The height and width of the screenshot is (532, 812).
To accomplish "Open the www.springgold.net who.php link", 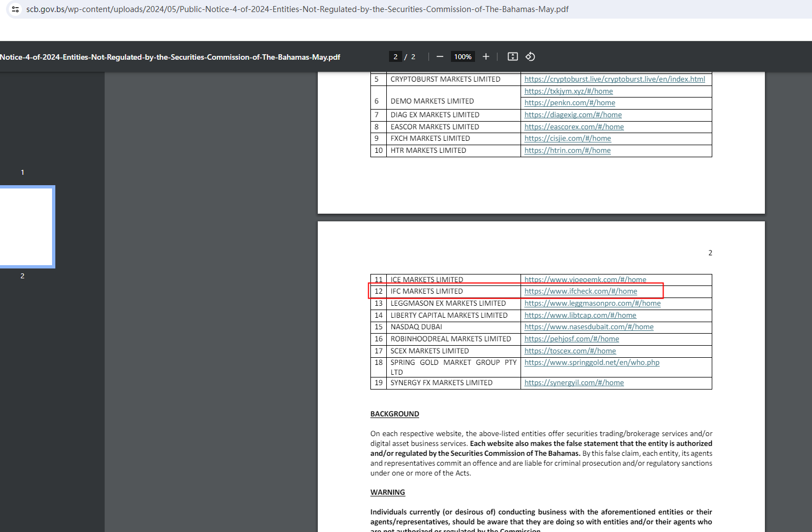I will pyautogui.click(x=591, y=363).
